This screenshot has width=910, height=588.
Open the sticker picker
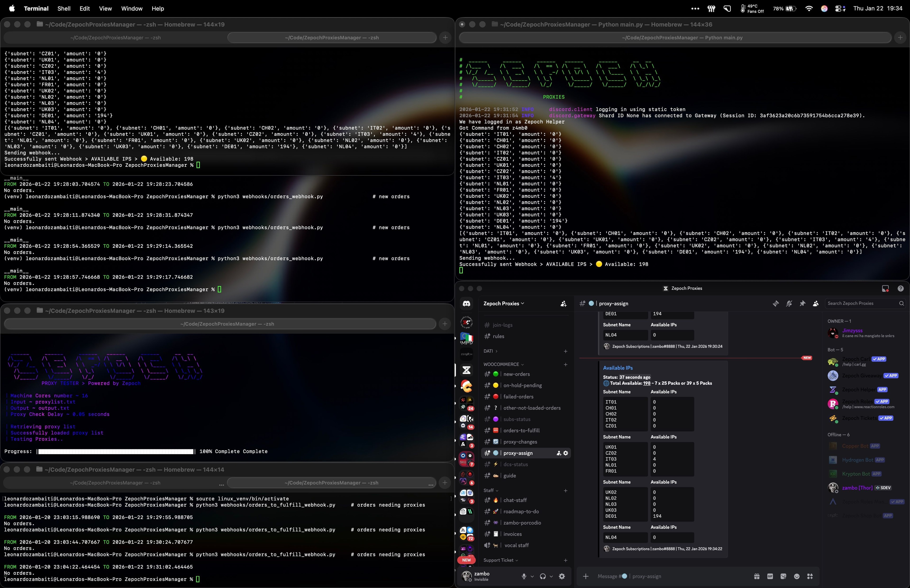(x=784, y=577)
